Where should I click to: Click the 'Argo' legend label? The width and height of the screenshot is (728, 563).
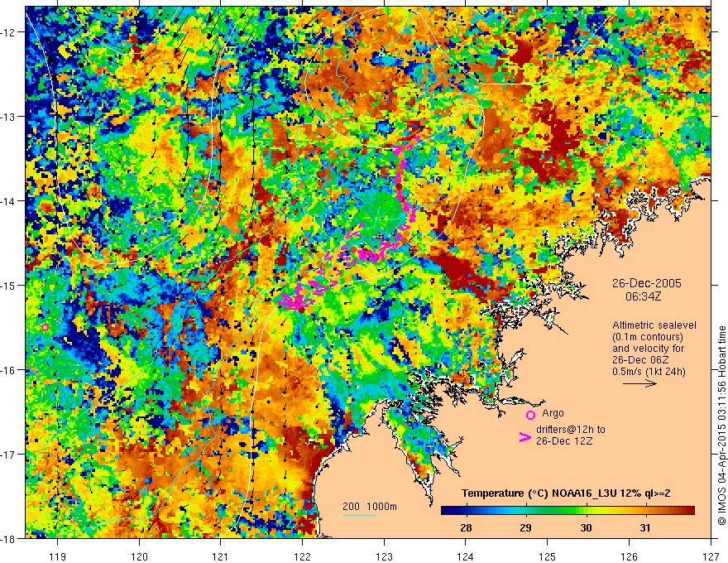pyautogui.click(x=553, y=413)
